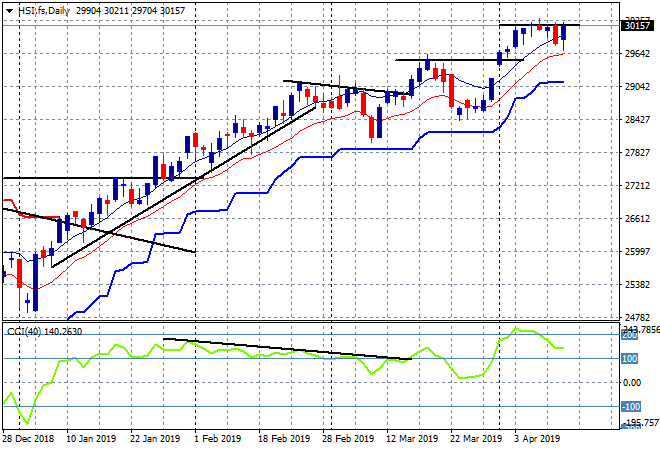660x450 pixels.
Task: Click the 25382 price axis label
Action: pyautogui.click(x=636, y=285)
